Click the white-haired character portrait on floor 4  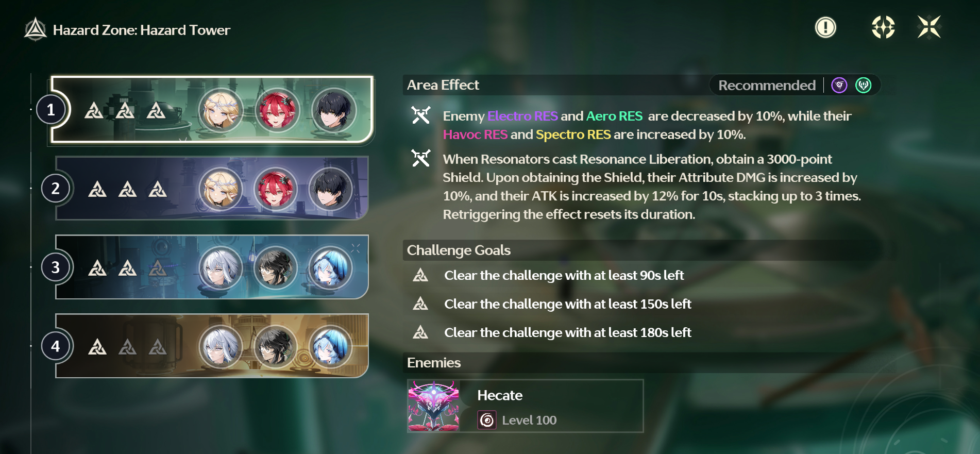[x=221, y=347]
